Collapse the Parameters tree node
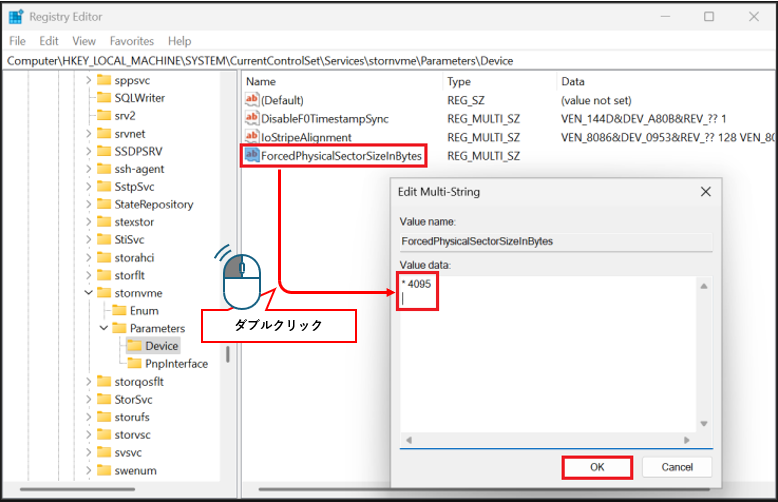Viewport: 778px width, 502px height. 104,328
